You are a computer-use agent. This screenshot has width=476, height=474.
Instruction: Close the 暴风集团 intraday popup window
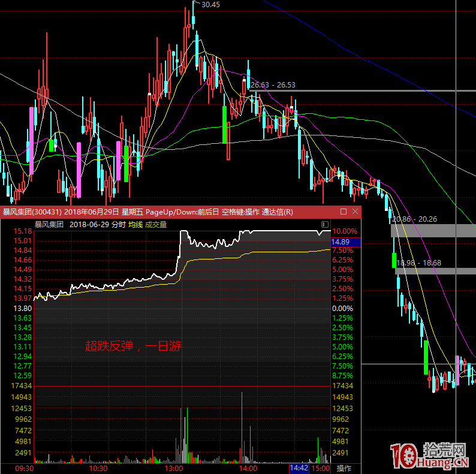355,212
